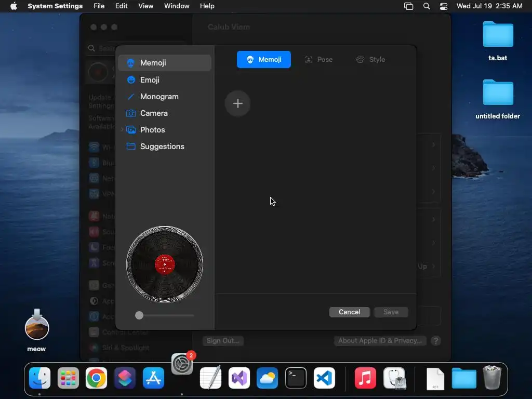Click the search field in Settings sidebar
The height and width of the screenshot is (399, 532).
click(x=137, y=48)
